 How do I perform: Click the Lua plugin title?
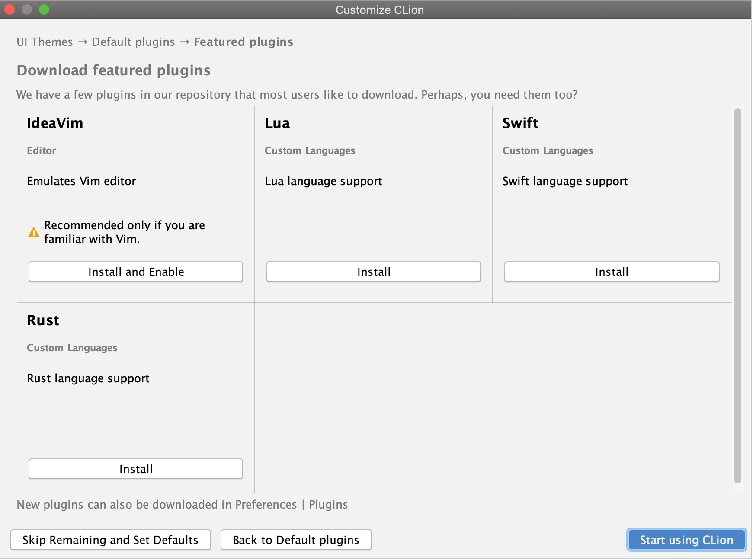tap(277, 123)
